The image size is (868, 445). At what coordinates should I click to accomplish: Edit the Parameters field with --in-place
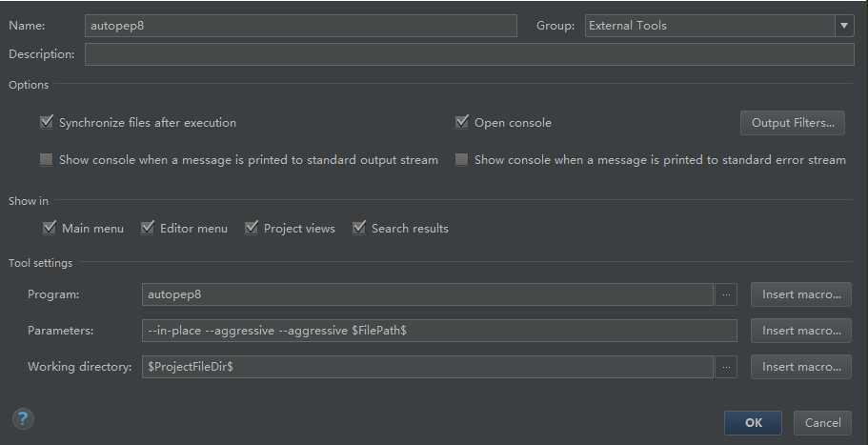tap(439, 331)
